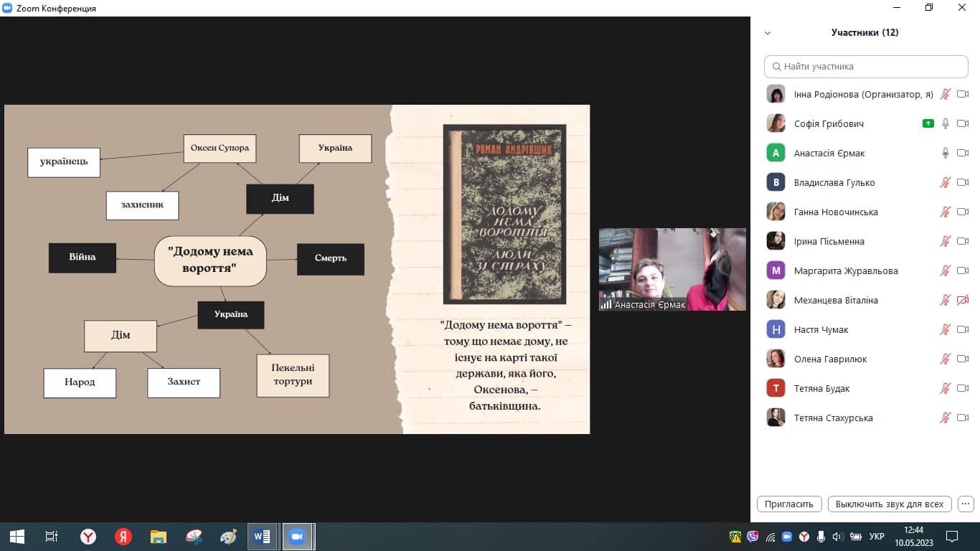
Task: Click the Пригласить button
Action: pyautogui.click(x=789, y=504)
